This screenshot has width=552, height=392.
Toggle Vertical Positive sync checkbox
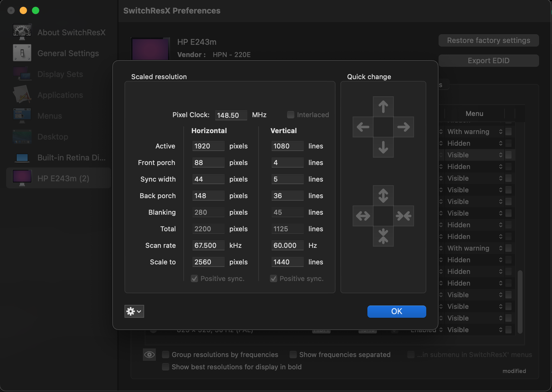click(274, 279)
